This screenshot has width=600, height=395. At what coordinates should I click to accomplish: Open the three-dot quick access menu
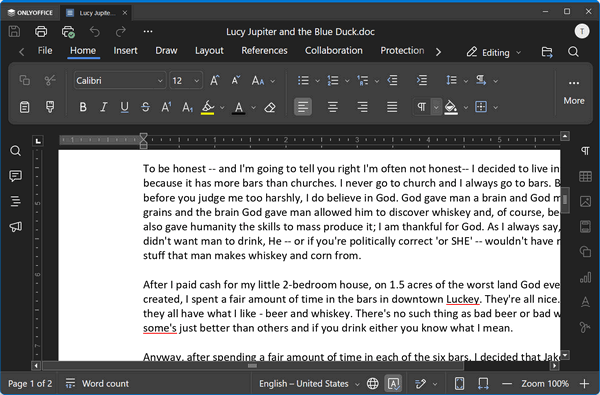click(x=148, y=31)
